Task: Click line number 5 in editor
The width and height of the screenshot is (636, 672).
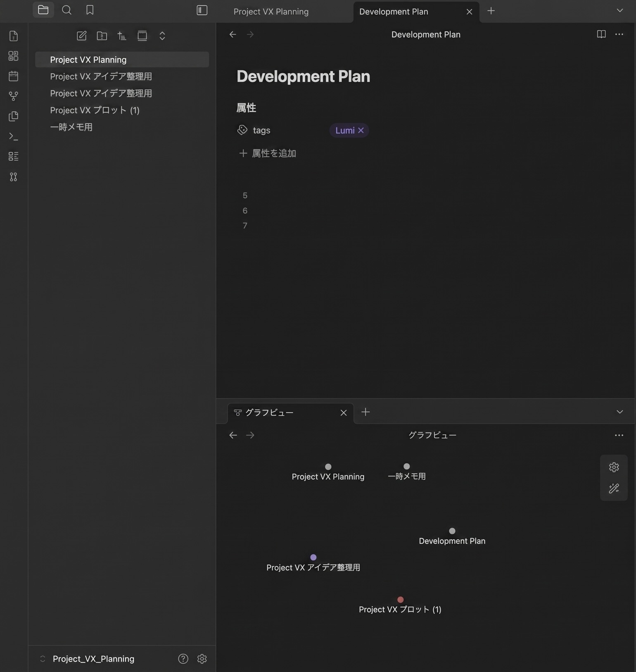Action: click(x=245, y=195)
